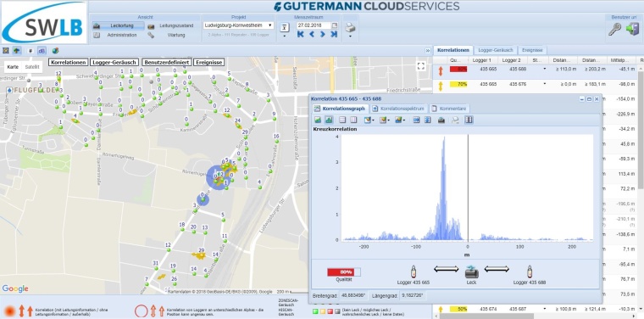Click the 80% Qualität bar
This screenshot has width=644, height=319.
coord(344,272)
